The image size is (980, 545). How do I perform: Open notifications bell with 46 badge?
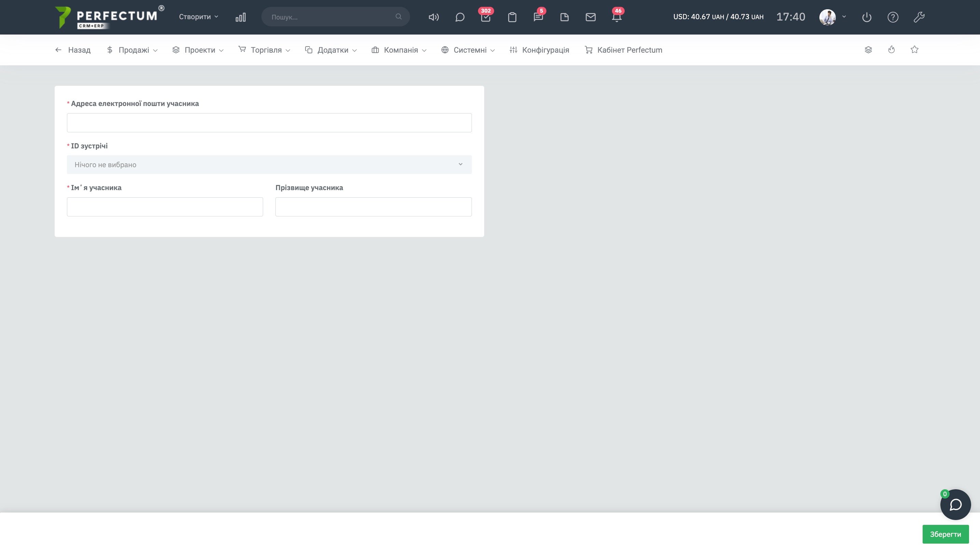tap(617, 17)
